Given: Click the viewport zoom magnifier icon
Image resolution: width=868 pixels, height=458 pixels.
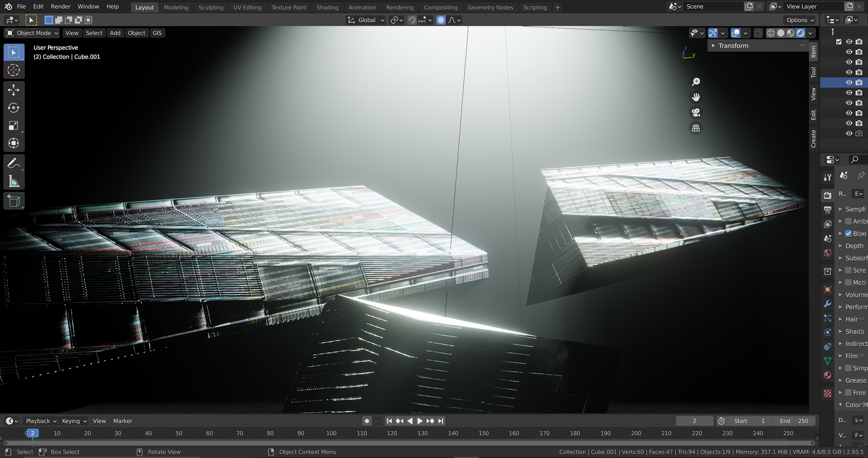Looking at the screenshot, I should click(x=696, y=82).
